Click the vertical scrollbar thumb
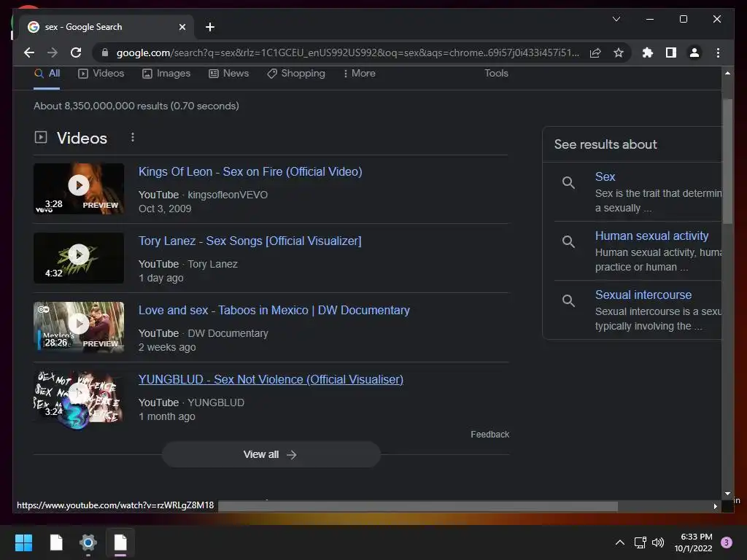The height and width of the screenshot is (560, 747). 727,161
